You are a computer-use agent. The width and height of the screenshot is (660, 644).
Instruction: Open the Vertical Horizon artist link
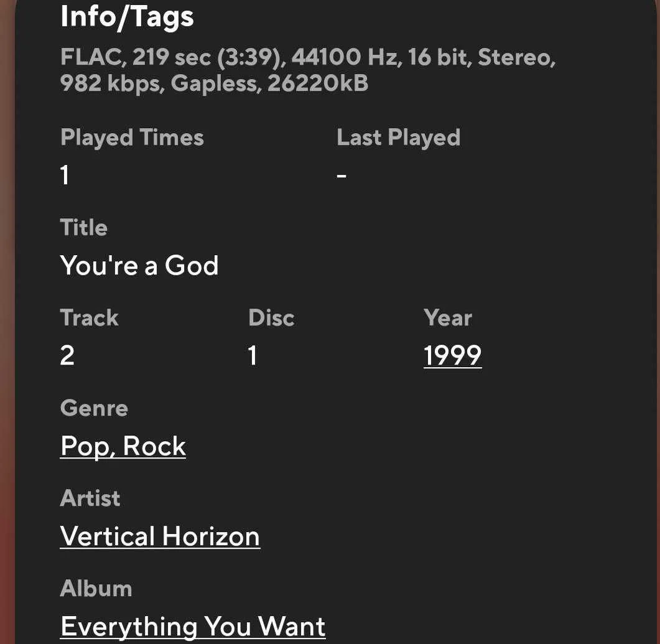pos(160,536)
